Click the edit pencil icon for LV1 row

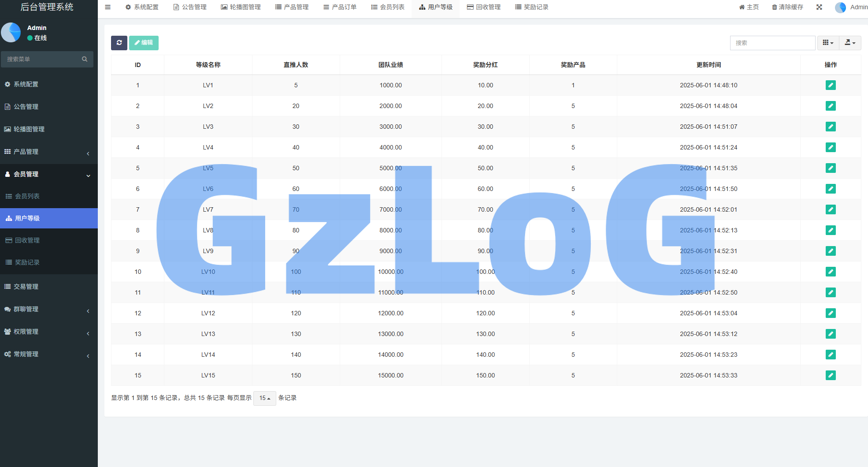coord(831,85)
